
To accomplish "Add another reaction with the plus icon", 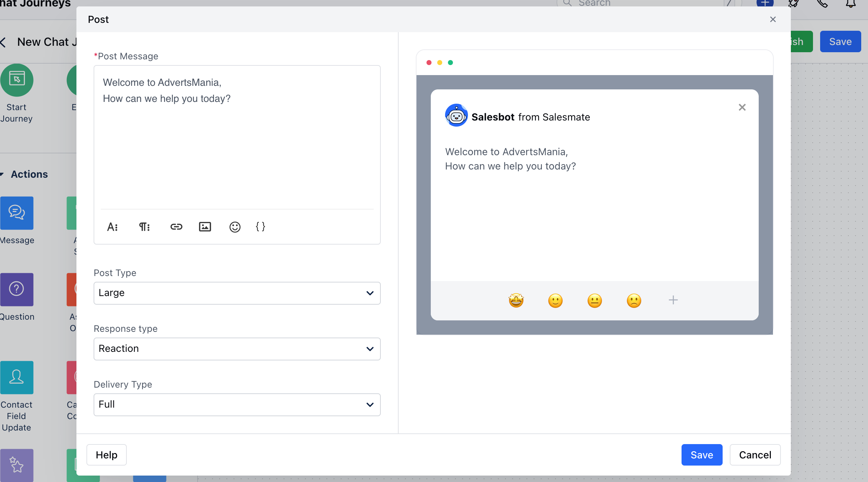I will coord(673,300).
